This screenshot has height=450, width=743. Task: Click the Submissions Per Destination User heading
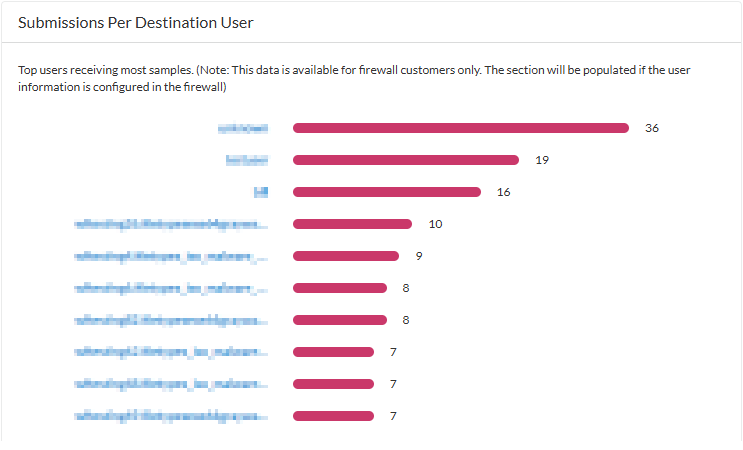tap(142, 22)
